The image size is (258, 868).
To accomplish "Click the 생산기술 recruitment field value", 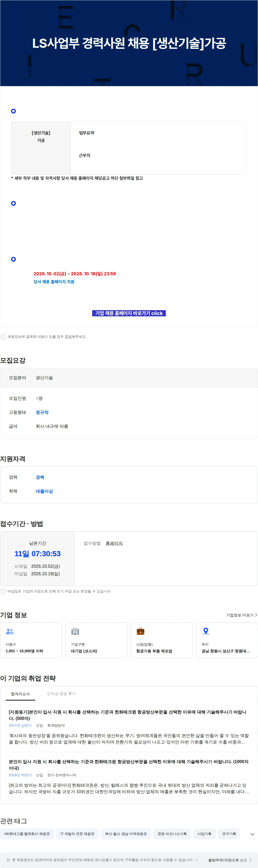I will (x=44, y=378).
